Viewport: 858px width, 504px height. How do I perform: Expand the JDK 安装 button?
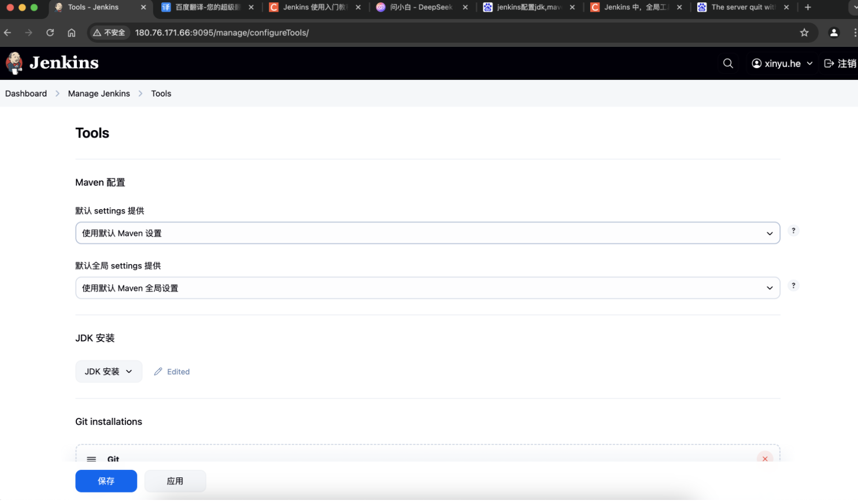point(109,372)
